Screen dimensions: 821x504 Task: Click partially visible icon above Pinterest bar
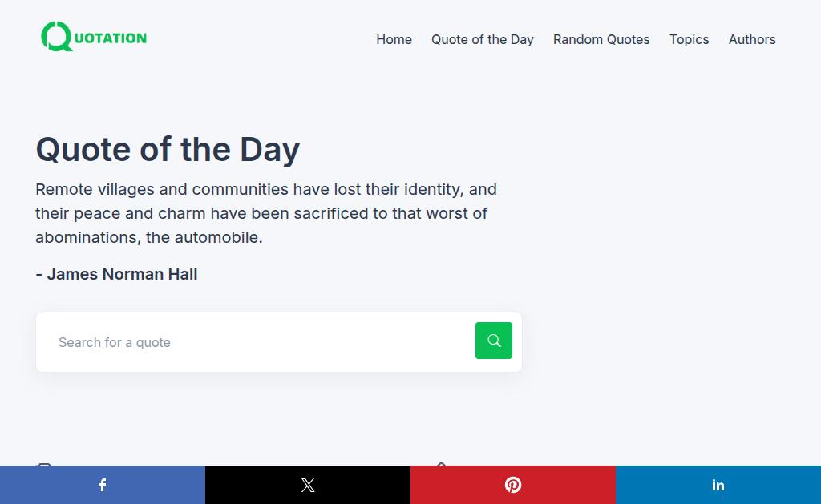(x=441, y=463)
